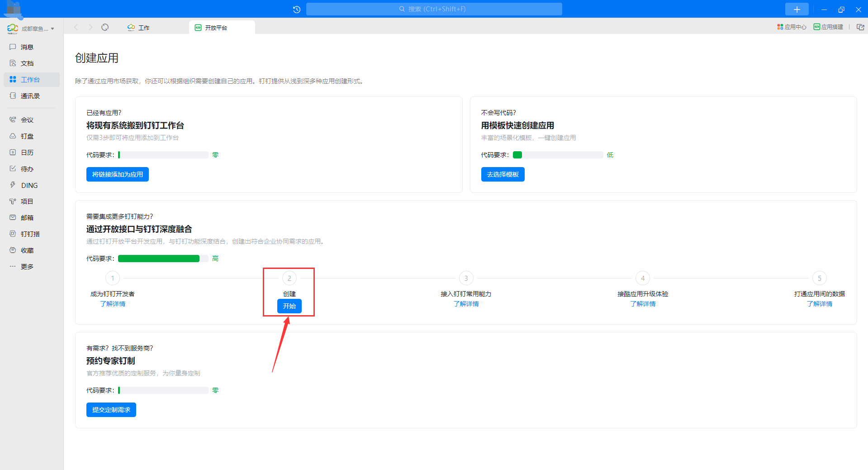Open 了解详情 under 成为钉钉开发者
868x470 pixels.
(x=113, y=304)
